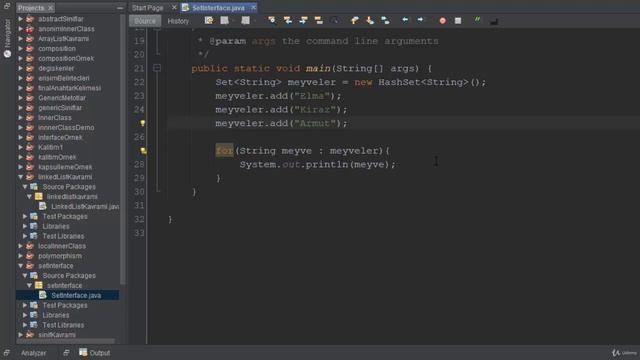
Task: Close the Projects panel tab
Action: point(51,8)
